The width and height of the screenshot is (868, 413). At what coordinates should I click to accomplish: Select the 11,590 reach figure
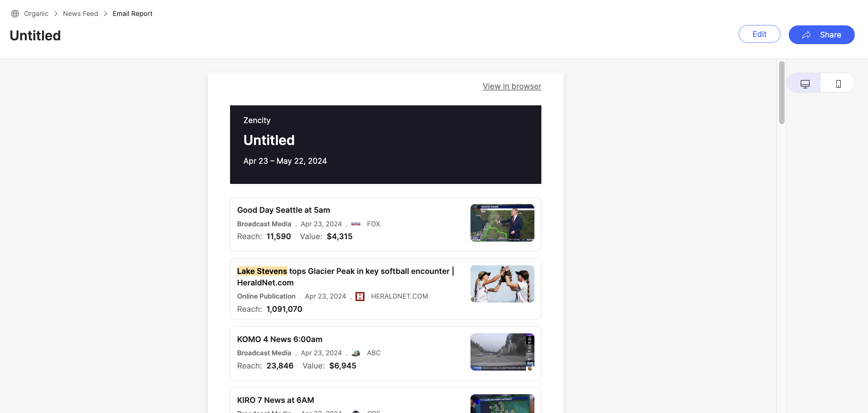point(278,236)
